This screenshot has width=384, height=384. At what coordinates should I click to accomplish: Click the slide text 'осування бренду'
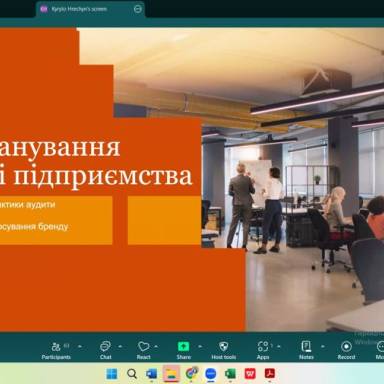click(x=34, y=227)
